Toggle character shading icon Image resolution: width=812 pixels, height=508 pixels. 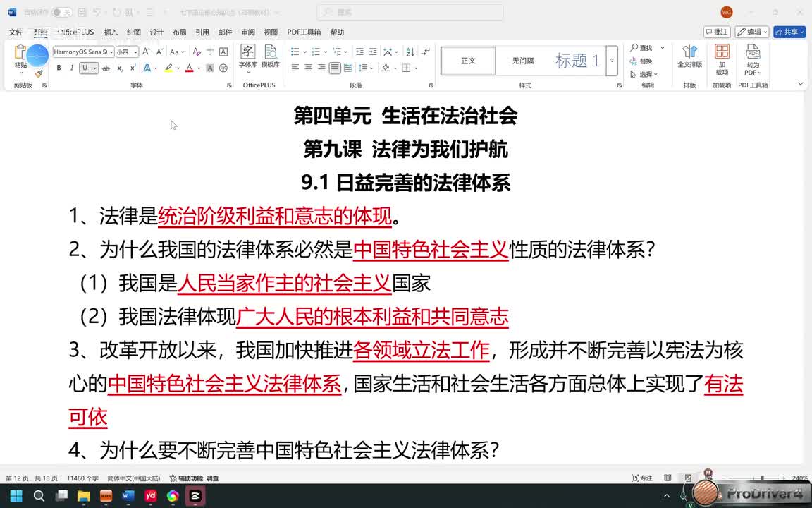(x=210, y=68)
